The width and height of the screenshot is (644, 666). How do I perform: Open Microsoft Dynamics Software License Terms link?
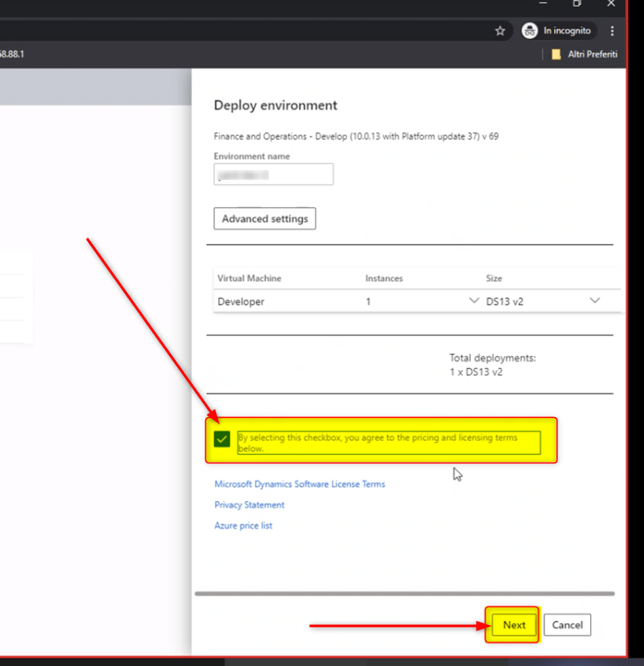pyautogui.click(x=300, y=484)
